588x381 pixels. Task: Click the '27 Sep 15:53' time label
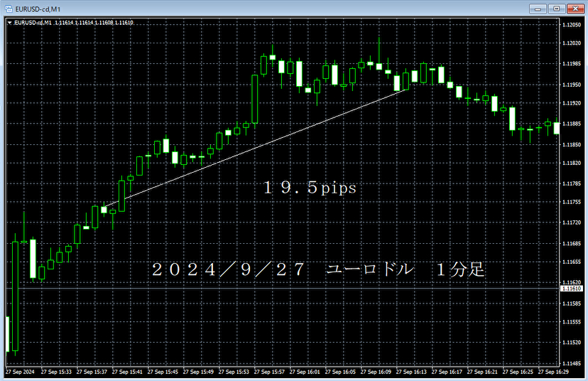[234, 372]
